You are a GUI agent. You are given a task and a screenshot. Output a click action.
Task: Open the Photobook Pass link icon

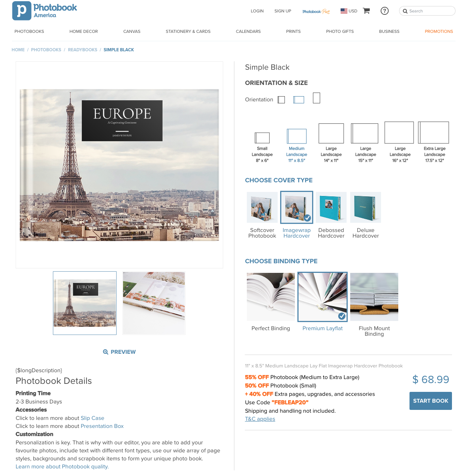click(316, 11)
